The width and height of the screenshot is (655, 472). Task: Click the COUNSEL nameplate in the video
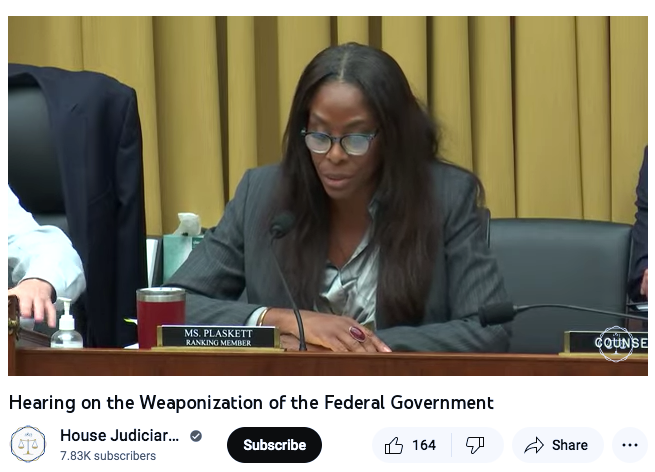click(606, 343)
